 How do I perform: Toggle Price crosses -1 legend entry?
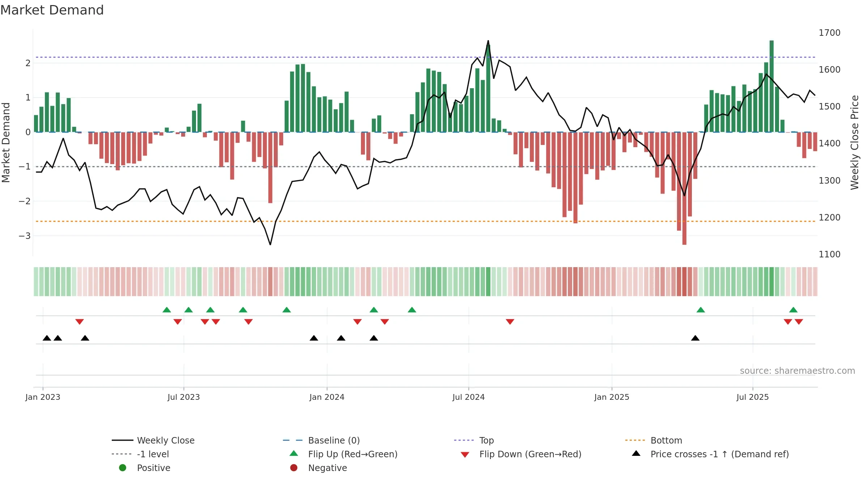[710, 454]
